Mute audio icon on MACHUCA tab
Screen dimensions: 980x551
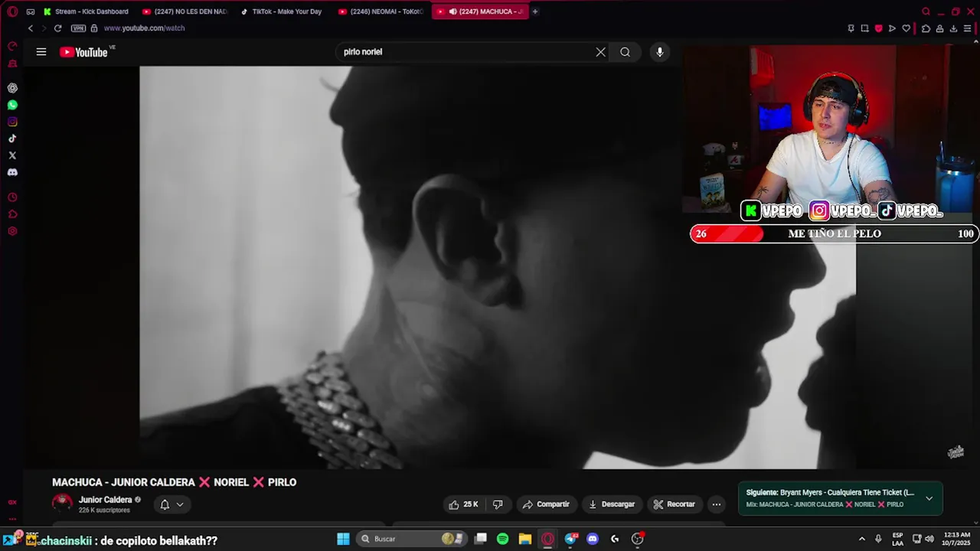[453, 11]
